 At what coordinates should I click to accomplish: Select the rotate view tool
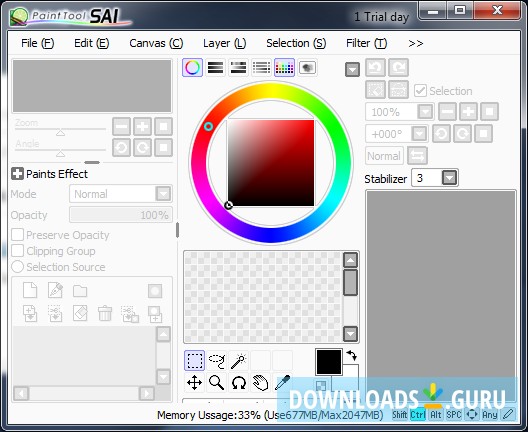[x=239, y=383]
